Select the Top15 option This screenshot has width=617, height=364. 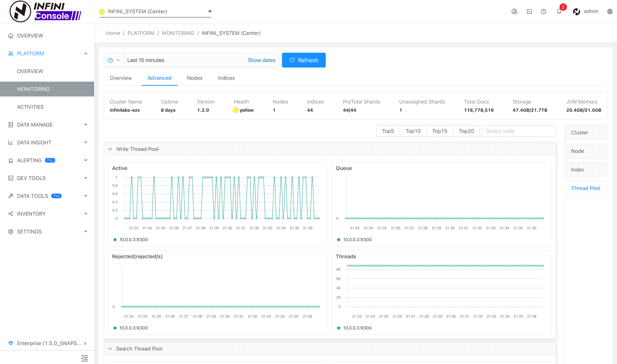pos(440,131)
